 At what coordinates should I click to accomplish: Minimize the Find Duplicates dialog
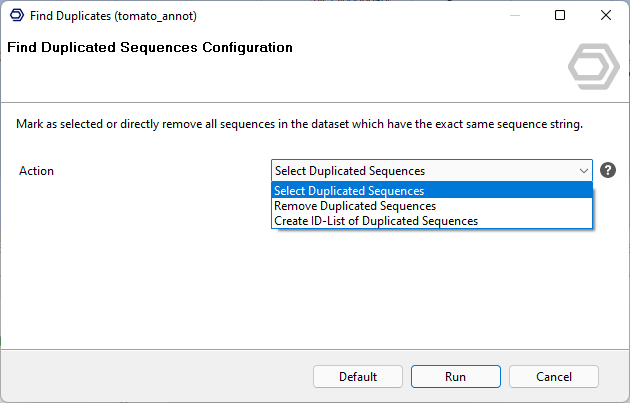click(x=514, y=15)
